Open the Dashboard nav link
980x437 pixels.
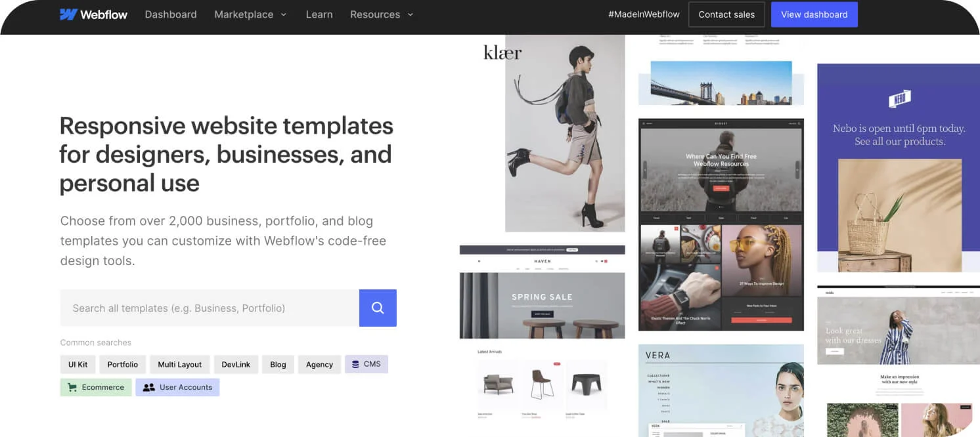[171, 14]
